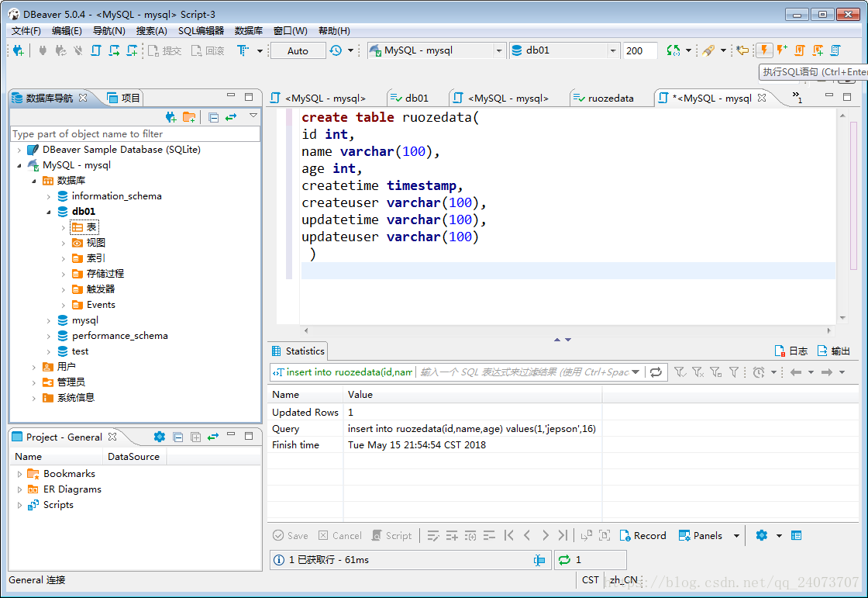
Task: Click the execute script icon in main toolbar
Action: (799, 50)
